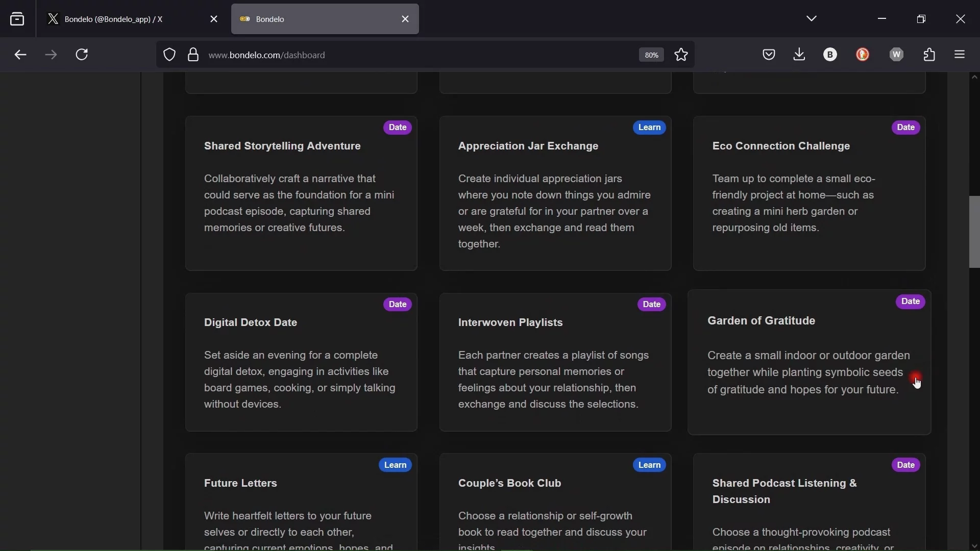Click Learn tag on Future Letters

(396, 465)
